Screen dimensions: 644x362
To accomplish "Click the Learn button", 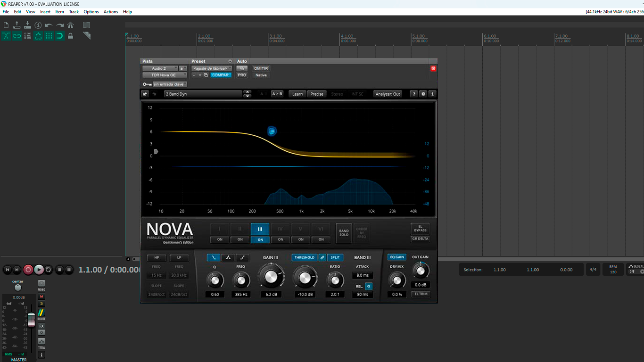I will [297, 94].
